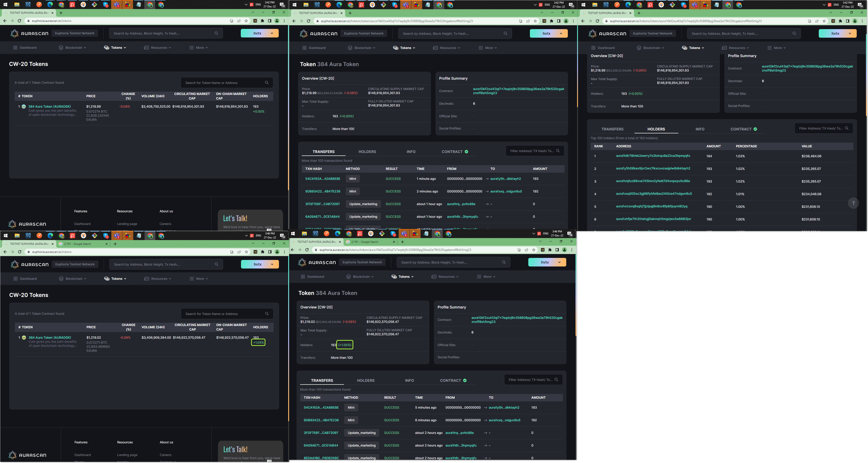Image resolution: width=868 pixels, height=463 pixels.
Task: Open INFO tab in the holders table window
Action: click(700, 129)
